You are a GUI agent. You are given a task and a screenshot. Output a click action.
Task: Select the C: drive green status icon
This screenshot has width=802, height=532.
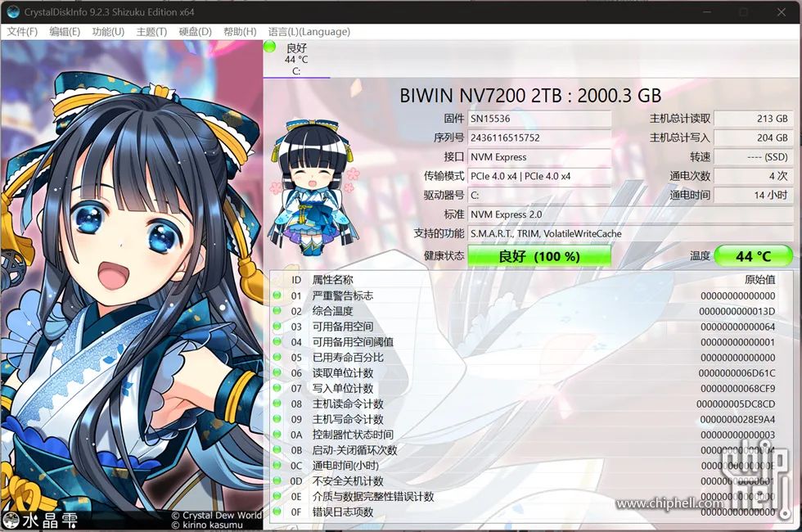(x=269, y=47)
